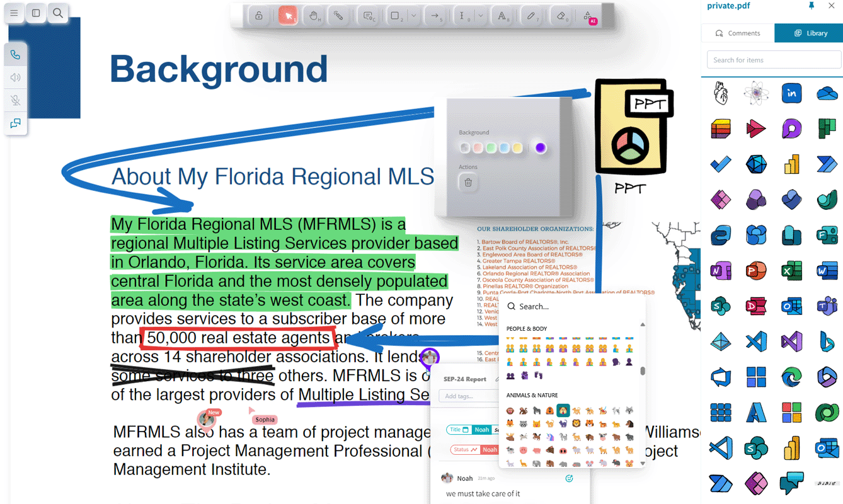Click the trash delete action button
The image size is (843, 504).
[468, 183]
